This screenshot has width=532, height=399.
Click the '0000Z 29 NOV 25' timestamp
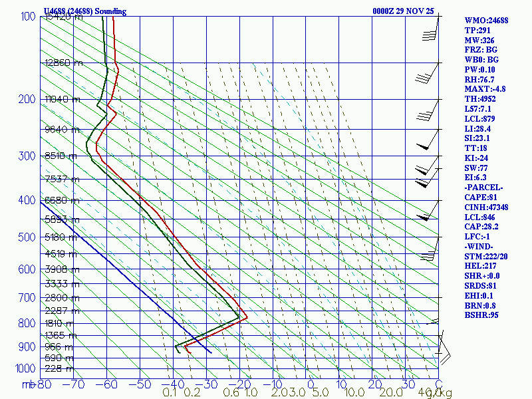pyautogui.click(x=403, y=11)
